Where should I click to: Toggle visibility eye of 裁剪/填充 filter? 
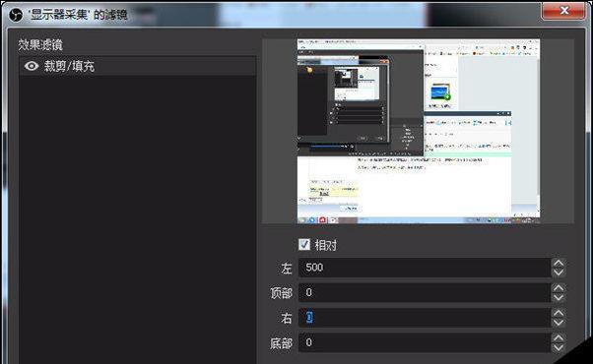pos(32,66)
